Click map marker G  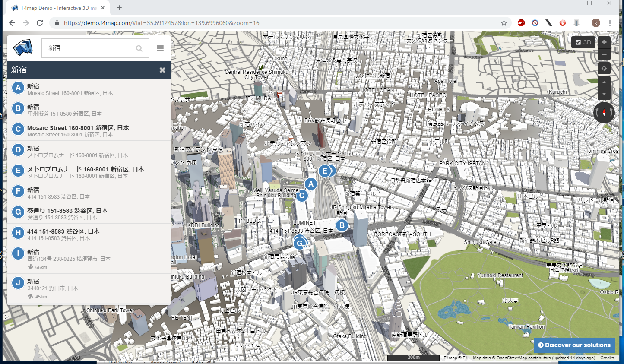pos(299,244)
